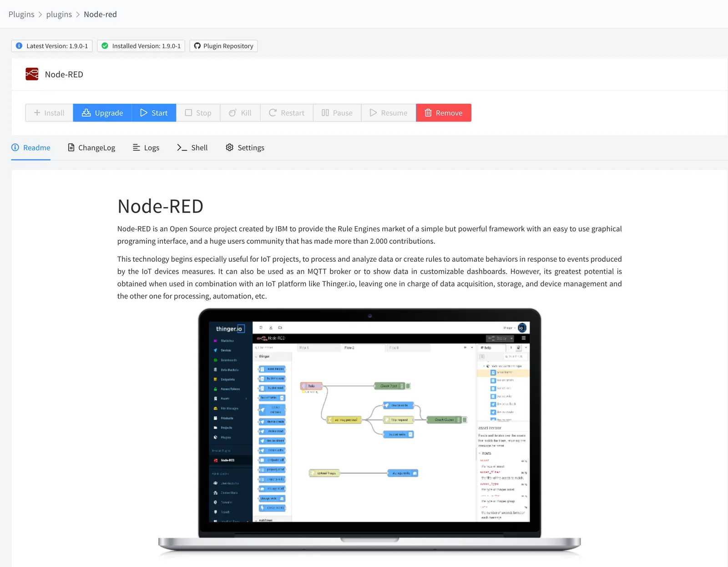Open the Readme tab
The width and height of the screenshot is (728, 567).
31,147
